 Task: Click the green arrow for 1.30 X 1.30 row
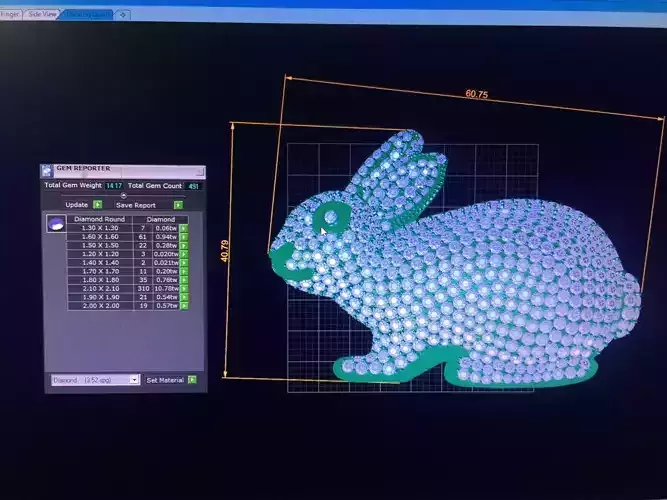(184, 229)
